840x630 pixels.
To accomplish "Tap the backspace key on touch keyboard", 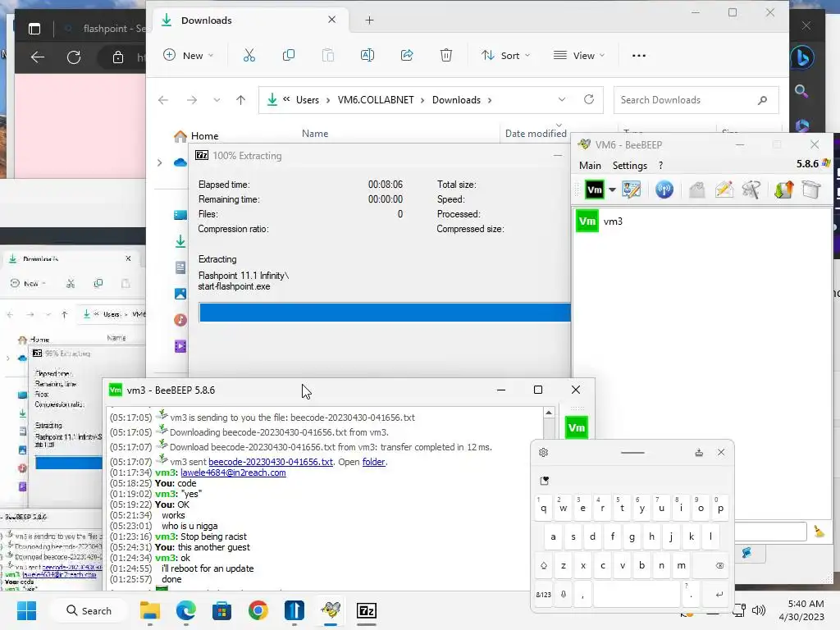I will click(720, 565).
